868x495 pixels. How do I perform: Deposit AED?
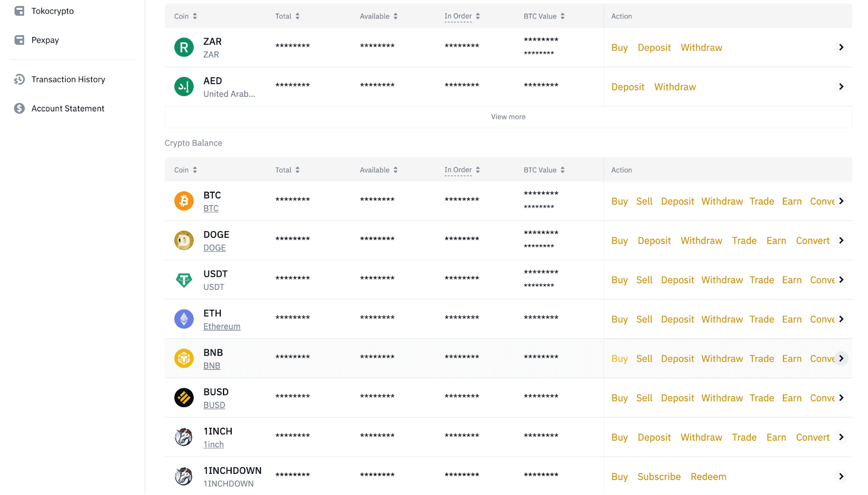628,87
